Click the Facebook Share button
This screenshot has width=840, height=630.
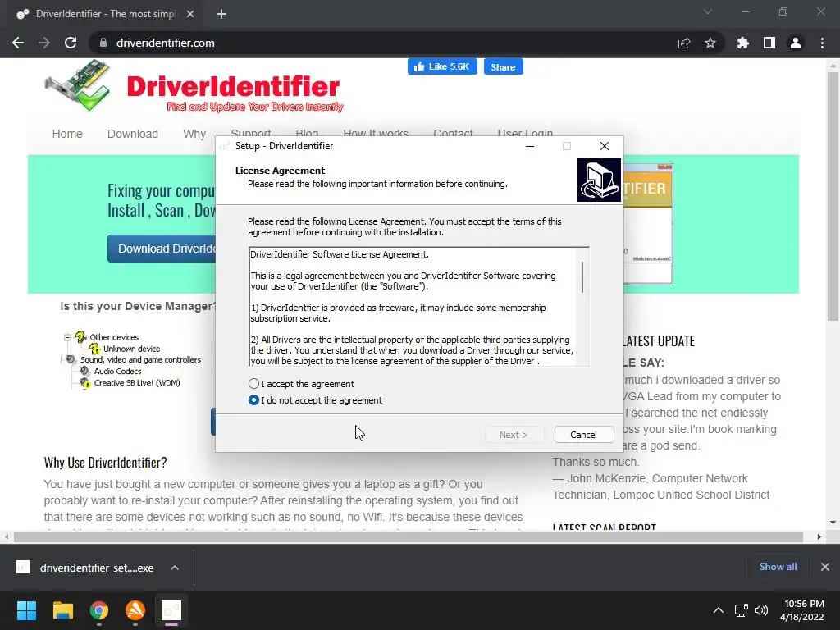coord(503,67)
